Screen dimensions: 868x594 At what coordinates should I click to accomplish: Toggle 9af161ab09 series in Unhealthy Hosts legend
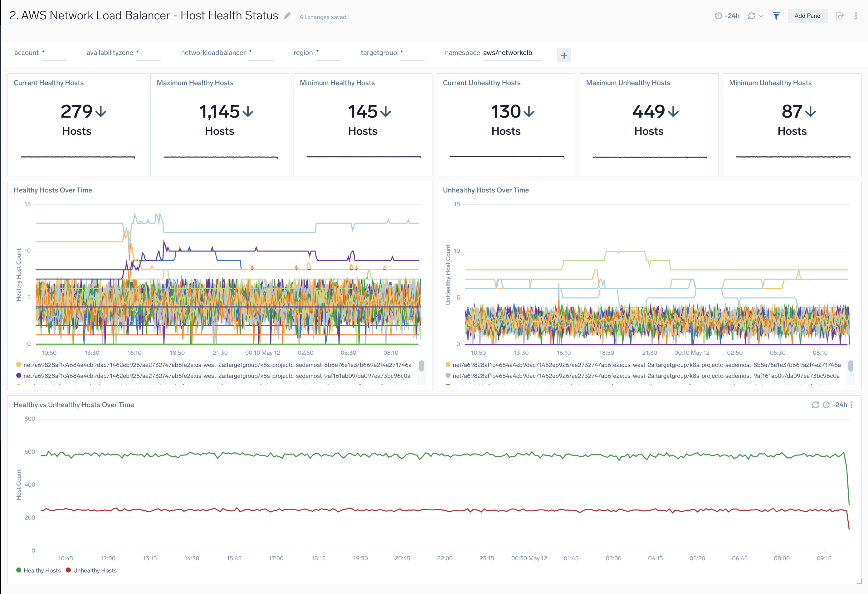point(642,376)
